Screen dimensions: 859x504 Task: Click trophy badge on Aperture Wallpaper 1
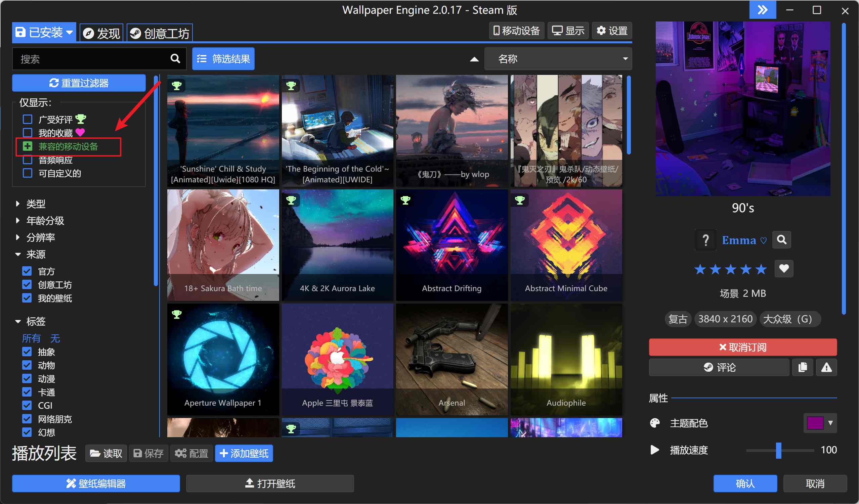point(177,314)
